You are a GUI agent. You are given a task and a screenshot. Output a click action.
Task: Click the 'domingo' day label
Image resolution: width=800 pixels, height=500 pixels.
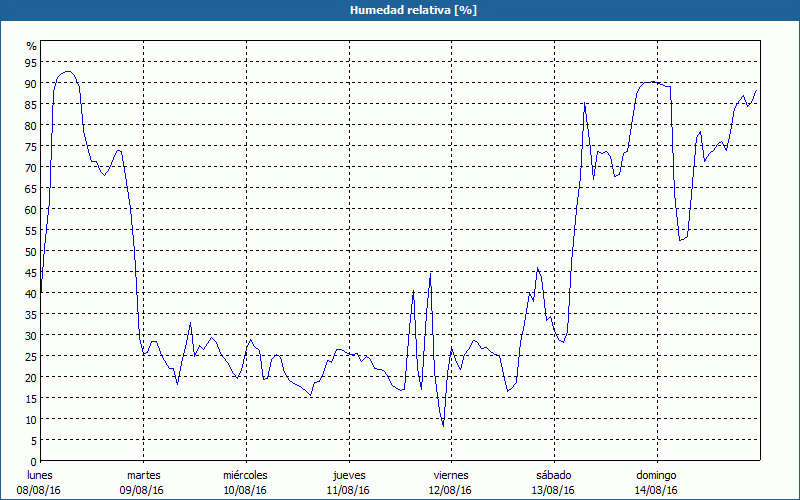pos(656,475)
